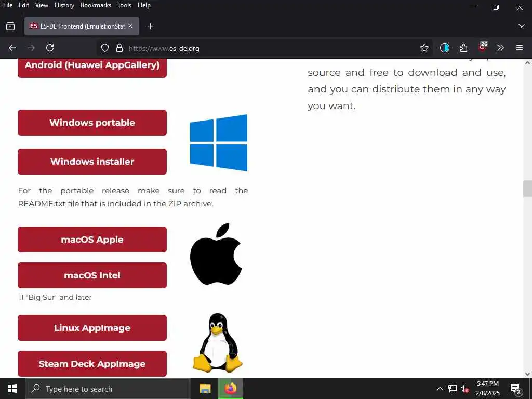
Task: Open the notification center icon
Action: [x=516, y=389]
